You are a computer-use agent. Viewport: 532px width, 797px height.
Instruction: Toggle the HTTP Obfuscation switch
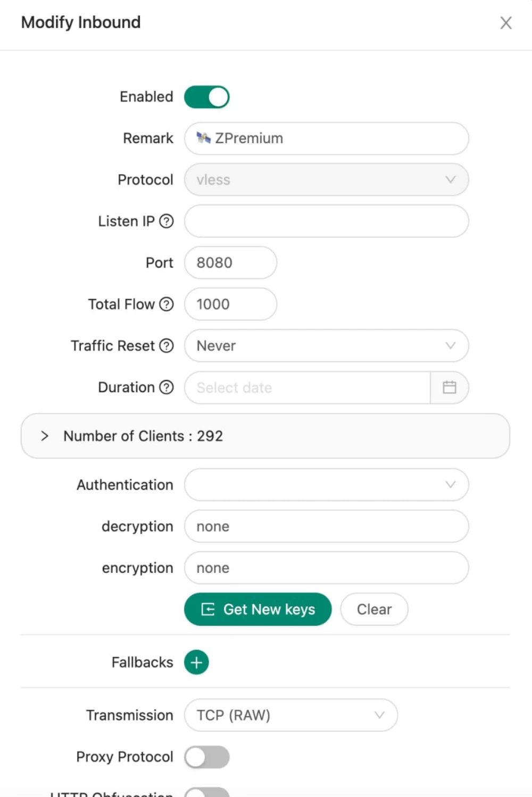coord(207,793)
